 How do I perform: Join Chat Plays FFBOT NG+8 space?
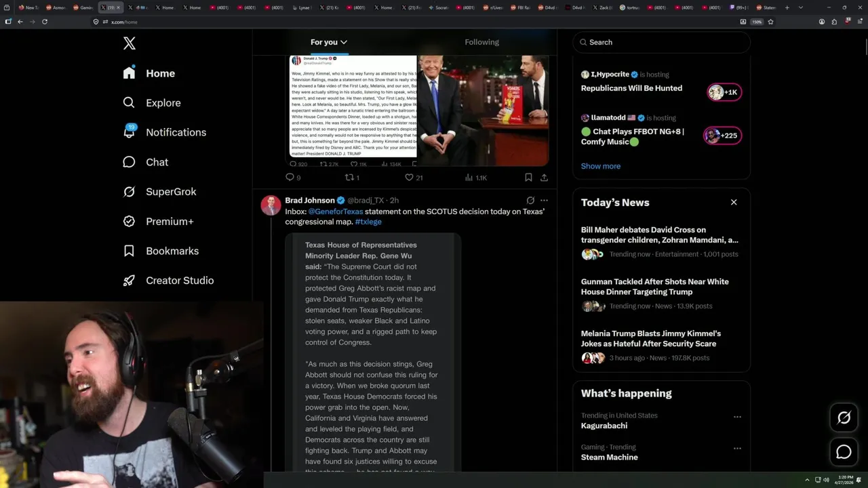pos(633,136)
